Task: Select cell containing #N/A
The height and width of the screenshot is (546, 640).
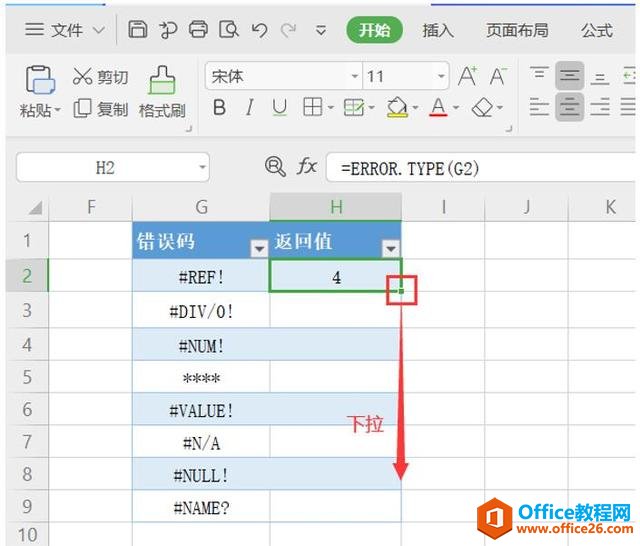Action: (x=201, y=443)
